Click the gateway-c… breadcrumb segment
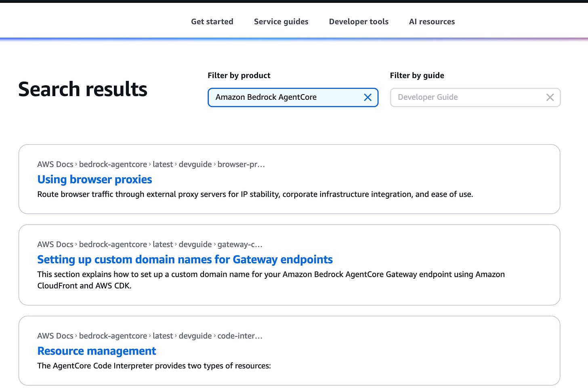This screenshot has width=588, height=391. 240,244
